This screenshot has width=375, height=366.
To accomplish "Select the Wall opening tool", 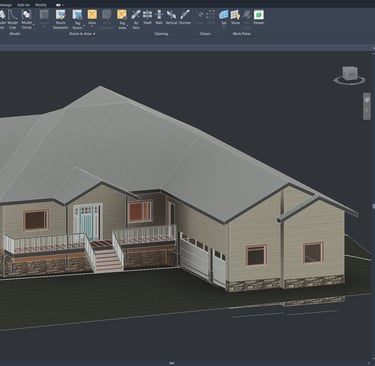I will click(x=159, y=17).
